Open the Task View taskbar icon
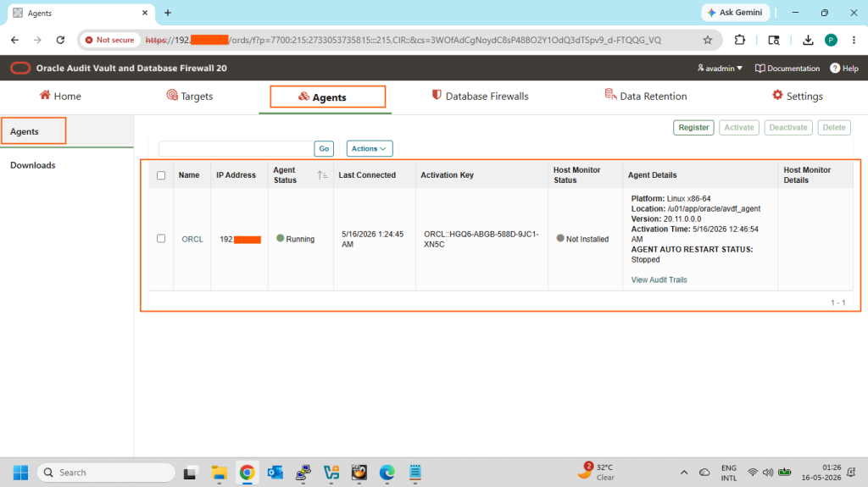The height and width of the screenshot is (487, 868). [x=191, y=473]
